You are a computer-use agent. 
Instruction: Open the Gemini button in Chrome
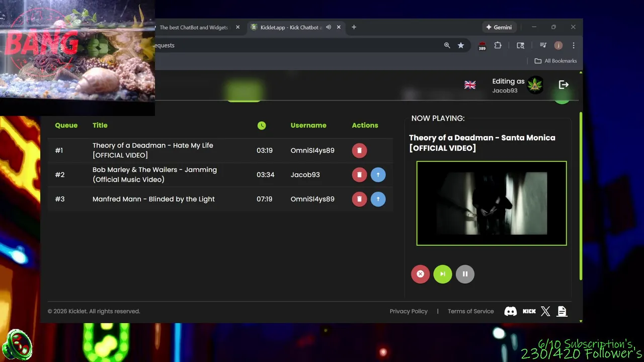[x=499, y=27]
